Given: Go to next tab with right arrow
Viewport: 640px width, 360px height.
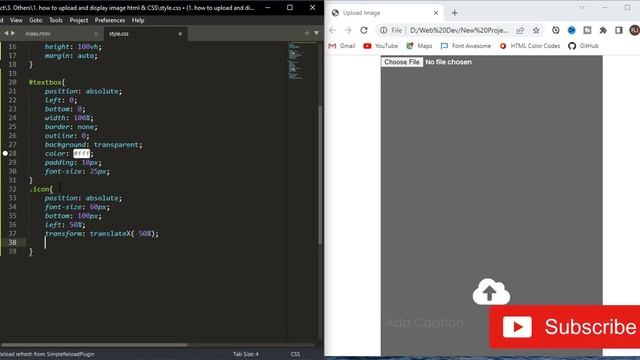Looking at the screenshot, I should click(13, 33).
